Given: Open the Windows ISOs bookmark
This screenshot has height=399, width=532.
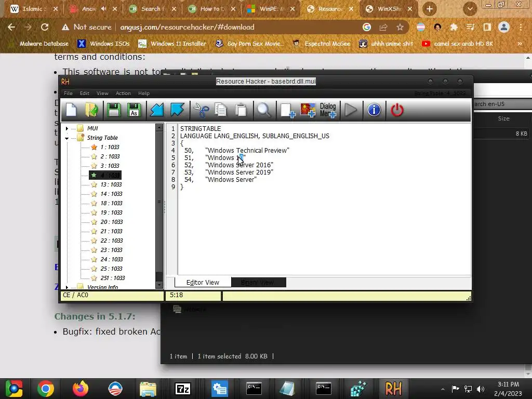Looking at the screenshot, I should 104,44.
